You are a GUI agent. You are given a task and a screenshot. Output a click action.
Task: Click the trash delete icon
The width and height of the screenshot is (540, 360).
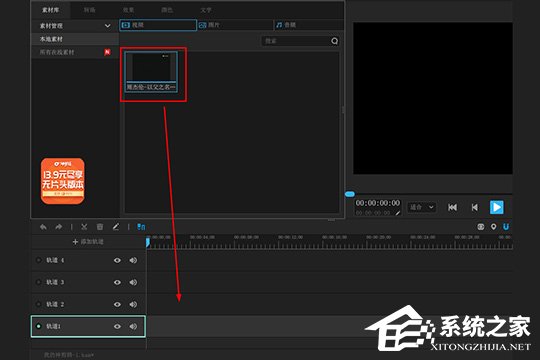[x=100, y=227]
